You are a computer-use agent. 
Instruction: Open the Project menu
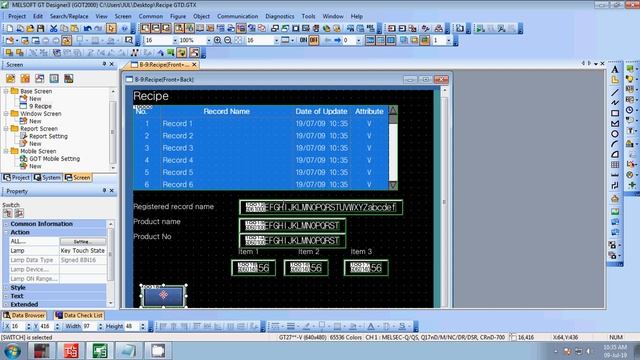point(17,16)
